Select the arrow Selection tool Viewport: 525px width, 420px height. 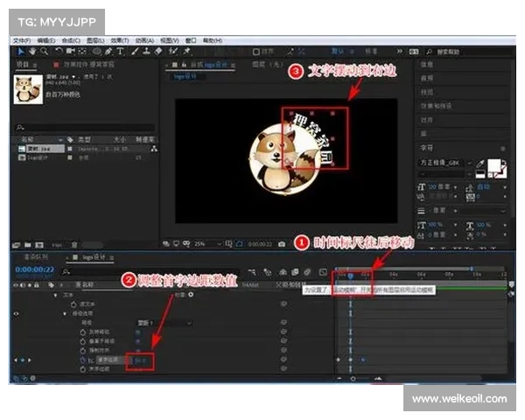point(21,52)
